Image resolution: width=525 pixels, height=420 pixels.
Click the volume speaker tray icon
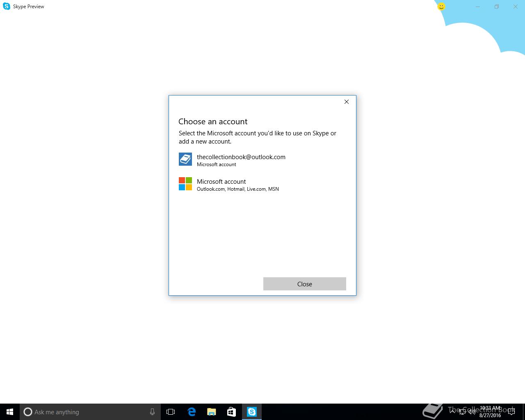coord(472,412)
